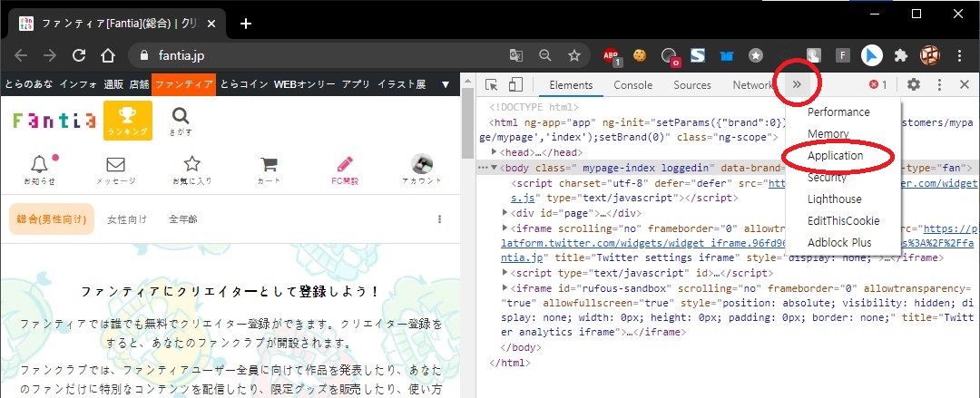
Task: Expand the Twitter settings iframe node
Action: pyautogui.click(x=505, y=228)
